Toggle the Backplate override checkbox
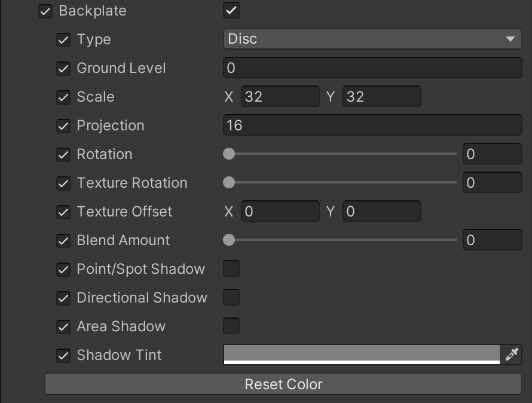The height and width of the screenshot is (403, 532). tap(45, 11)
